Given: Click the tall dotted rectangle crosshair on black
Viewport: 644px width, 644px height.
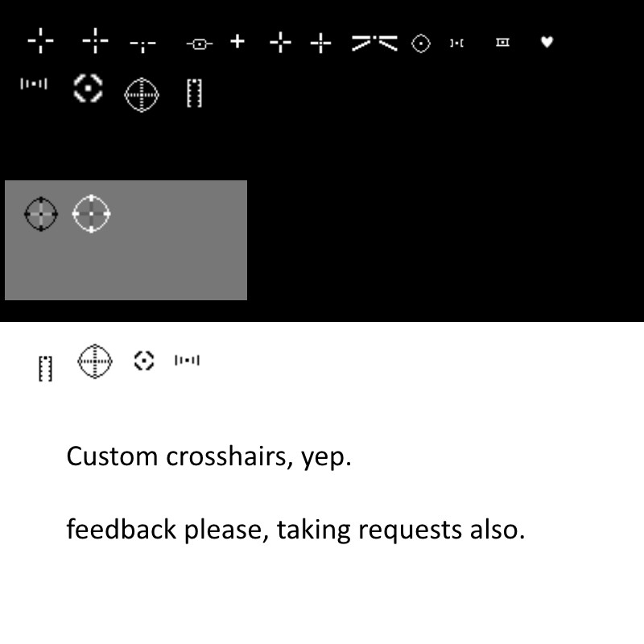Looking at the screenshot, I should 194,93.
